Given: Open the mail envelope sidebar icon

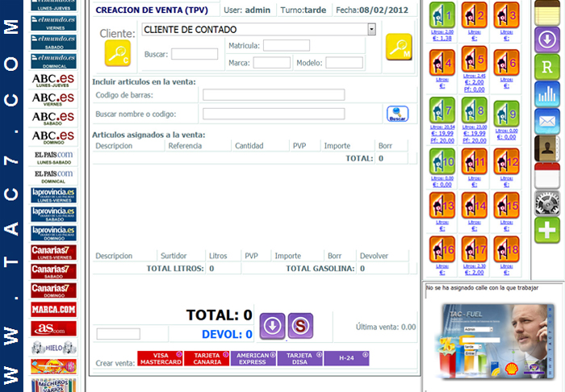Looking at the screenshot, I should point(547,122).
